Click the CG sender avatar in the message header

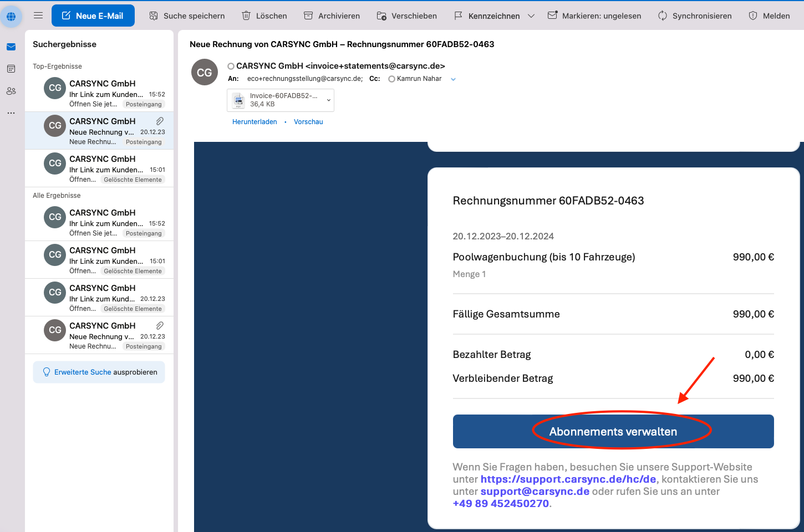pos(205,72)
